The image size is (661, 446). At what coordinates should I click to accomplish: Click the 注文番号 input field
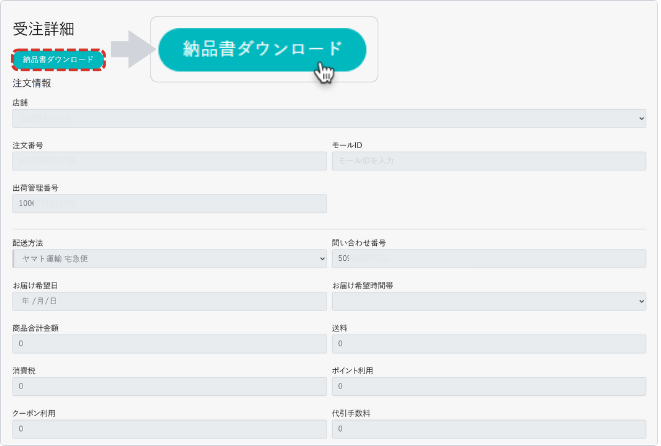[x=169, y=161]
